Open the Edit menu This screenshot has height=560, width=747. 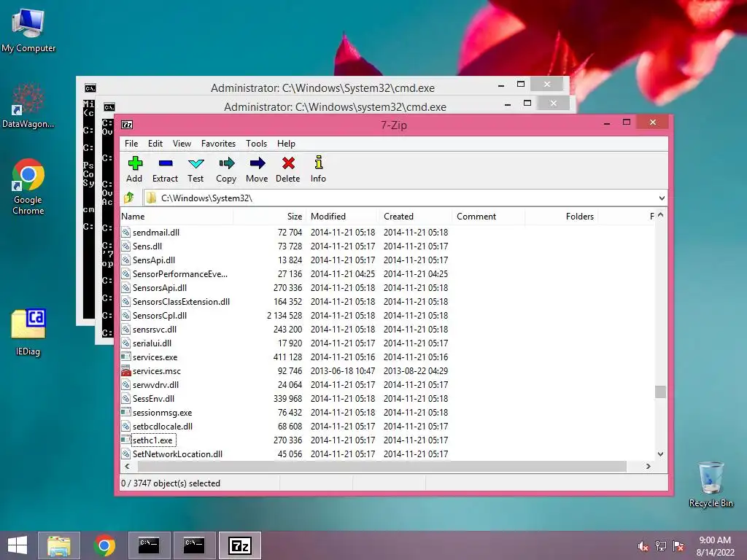pyautogui.click(x=155, y=144)
